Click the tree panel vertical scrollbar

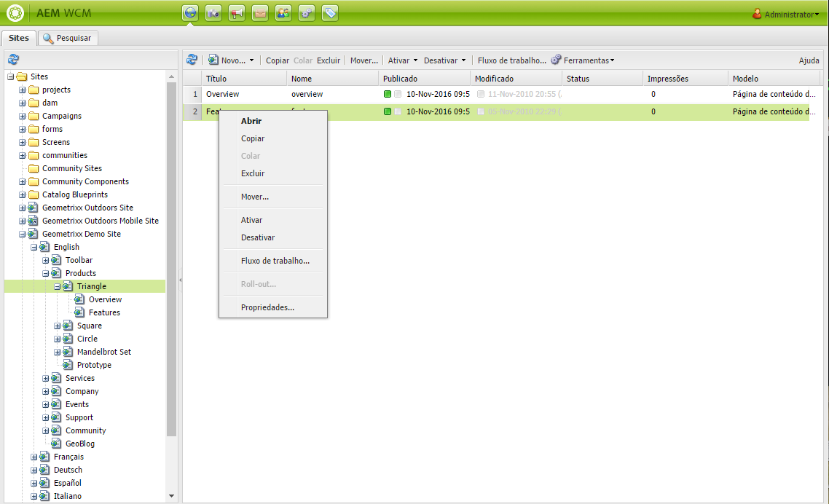171,259
